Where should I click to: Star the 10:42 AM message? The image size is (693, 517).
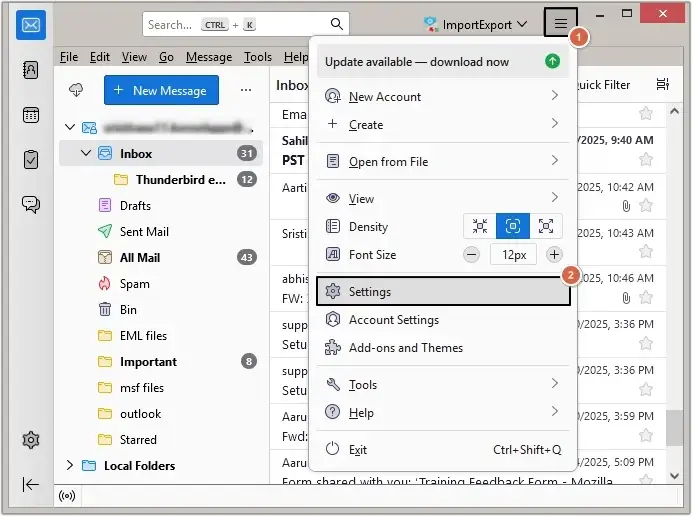(x=646, y=205)
